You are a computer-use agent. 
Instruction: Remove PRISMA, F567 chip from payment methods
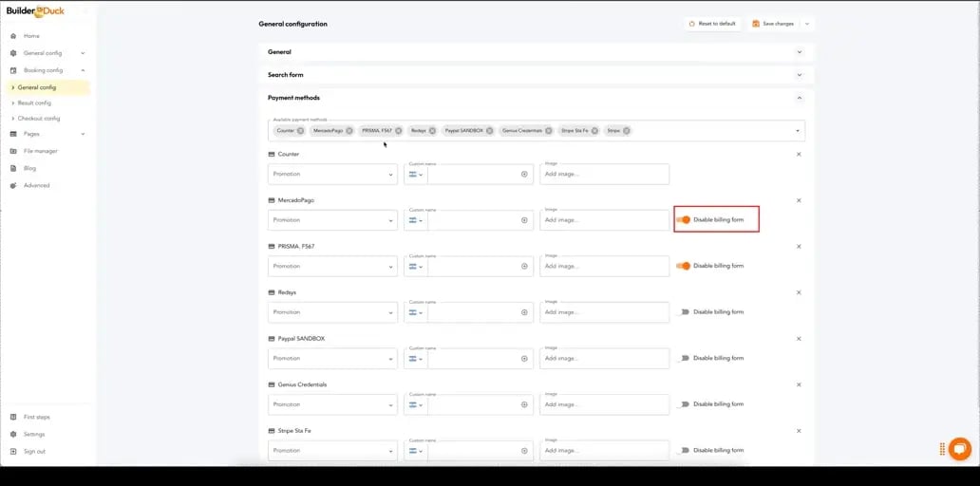coord(399,131)
